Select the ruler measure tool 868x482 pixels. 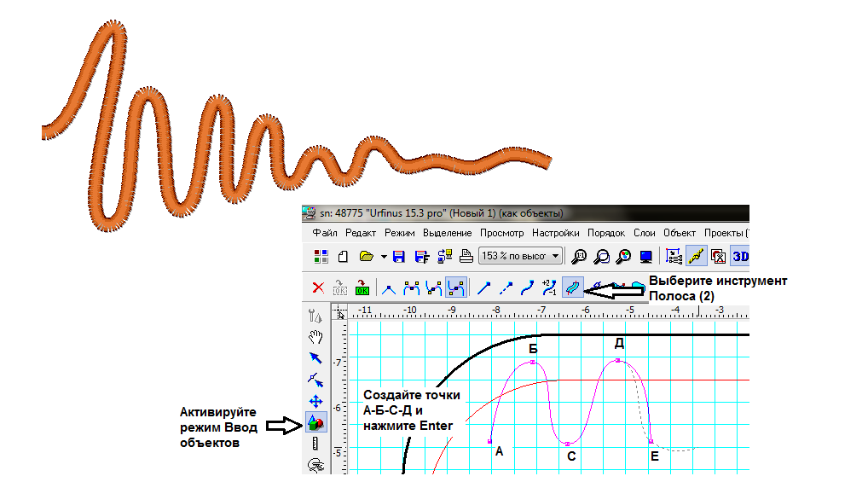click(x=315, y=444)
